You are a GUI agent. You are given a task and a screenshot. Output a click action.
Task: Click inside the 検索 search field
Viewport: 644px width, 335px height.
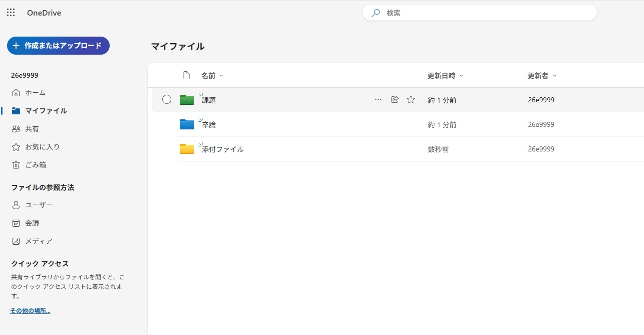(479, 13)
